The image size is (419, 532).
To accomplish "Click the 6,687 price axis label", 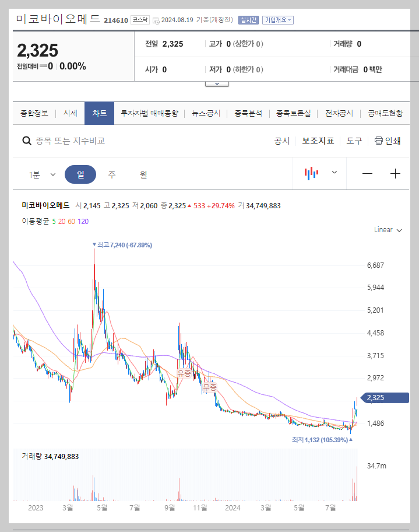I will point(375,265).
